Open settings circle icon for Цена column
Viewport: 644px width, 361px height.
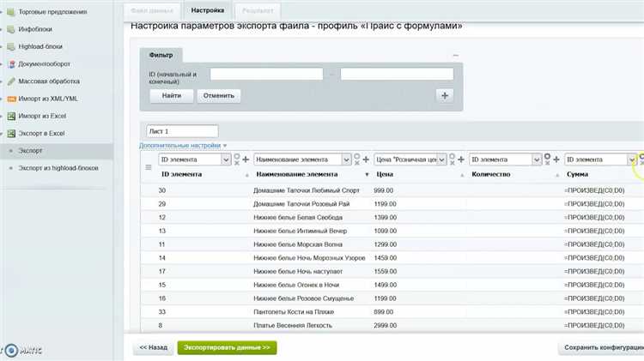(453, 156)
